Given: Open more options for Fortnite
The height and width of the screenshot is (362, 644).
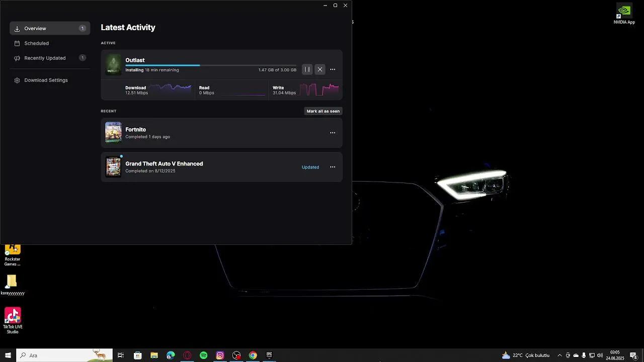Looking at the screenshot, I should [333, 133].
